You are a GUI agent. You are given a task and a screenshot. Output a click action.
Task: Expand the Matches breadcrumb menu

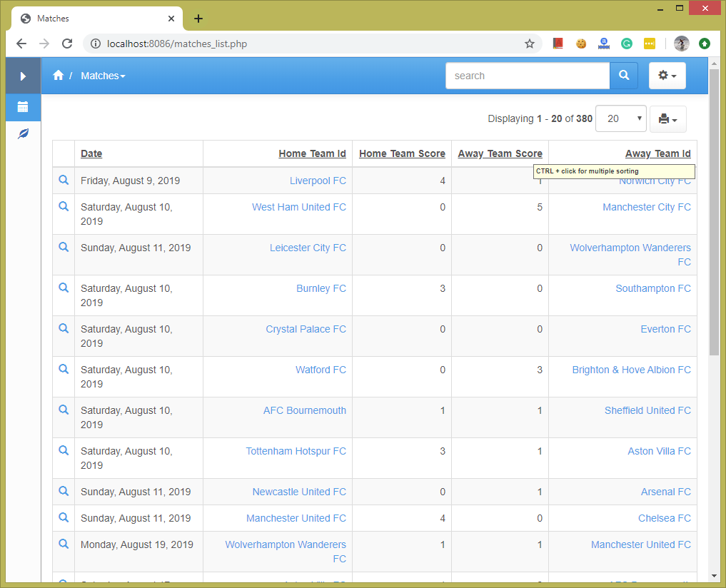click(x=102, y=75)
